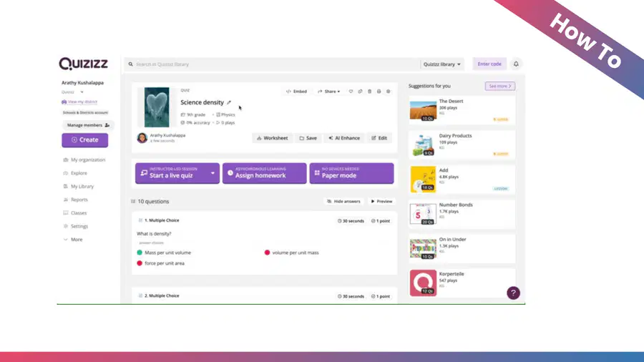The width and height of the screenshot is (644, 362).
Task: Open the Add lesson suggestion
Action: 462,180
